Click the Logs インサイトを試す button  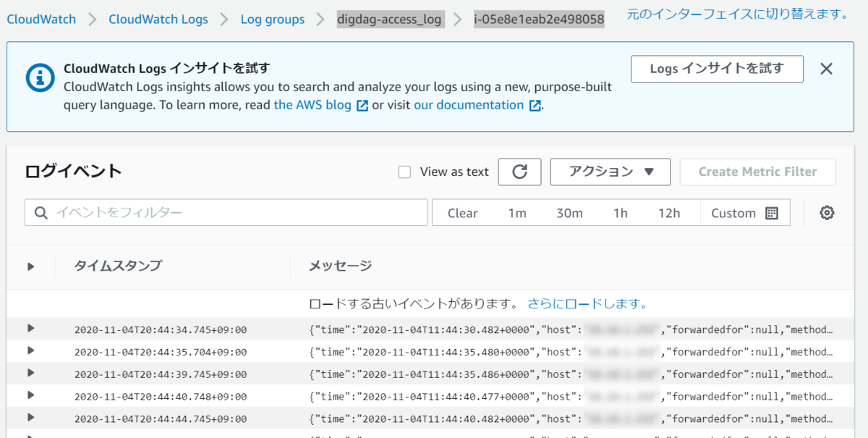click(717, 69)
